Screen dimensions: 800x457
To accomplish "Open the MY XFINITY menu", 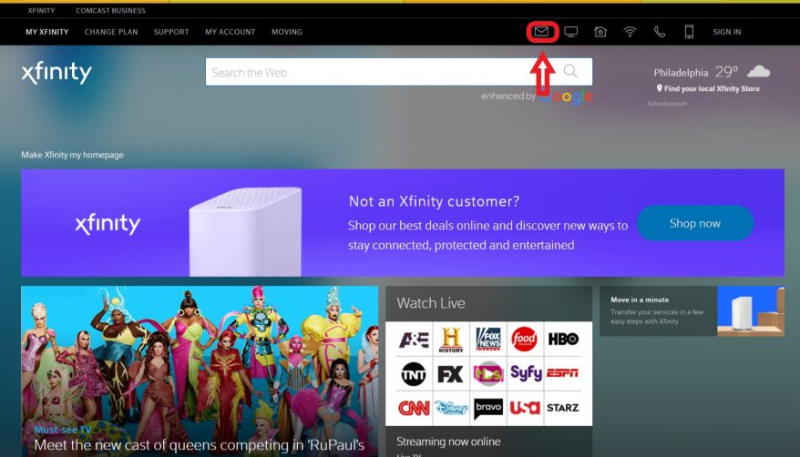I will [47, 32].
